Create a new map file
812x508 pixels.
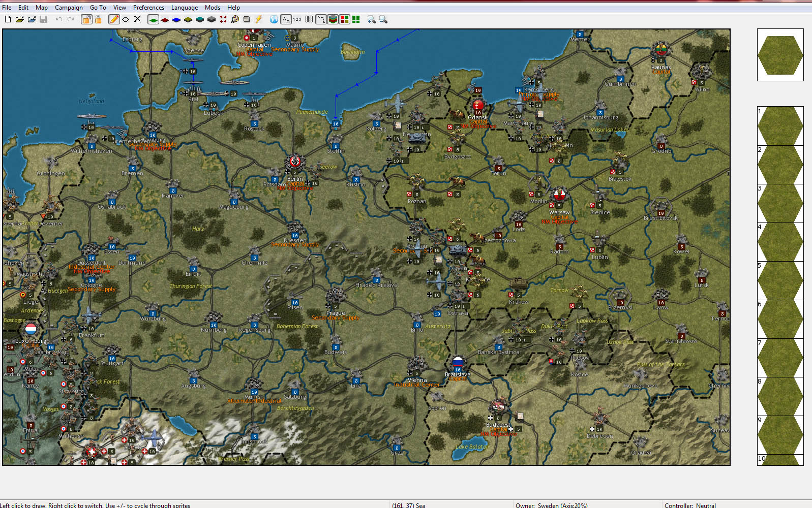[8, 19]
